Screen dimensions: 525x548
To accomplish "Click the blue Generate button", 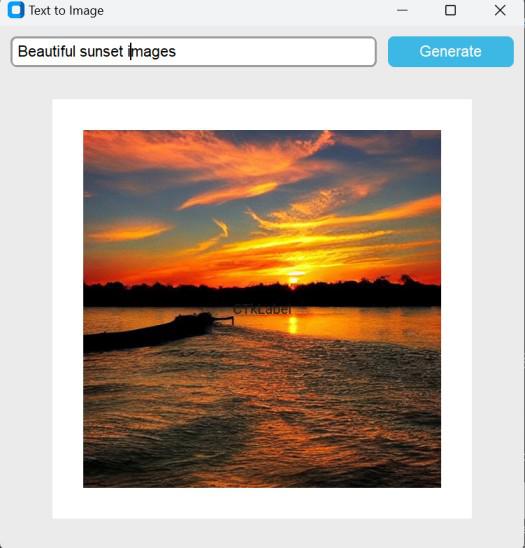I will (451, 51).
